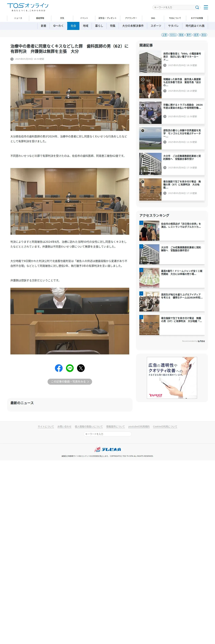
Task: Open おすすめ映像 menu item
Action: point(197,18)
